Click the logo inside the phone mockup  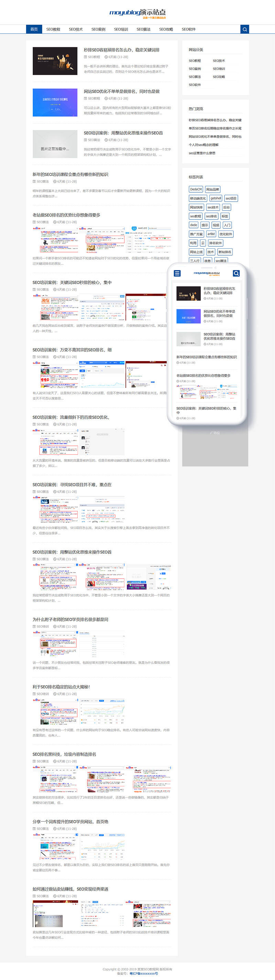[x=207, y=273]
